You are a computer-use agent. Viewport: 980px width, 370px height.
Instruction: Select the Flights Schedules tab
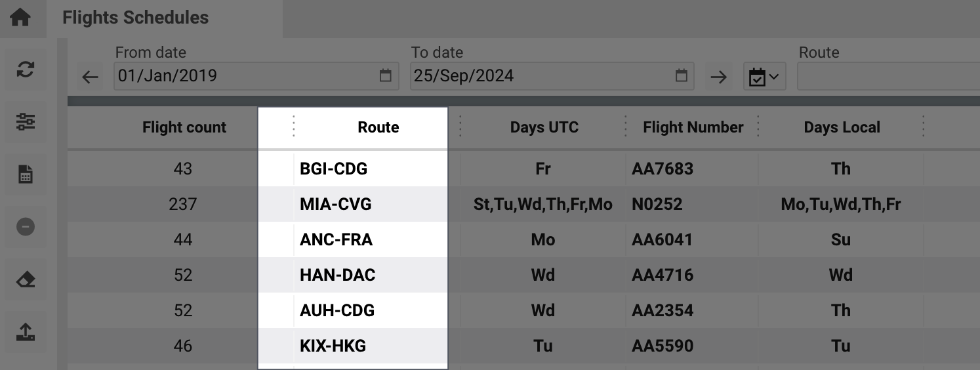(x=136, y=18)
